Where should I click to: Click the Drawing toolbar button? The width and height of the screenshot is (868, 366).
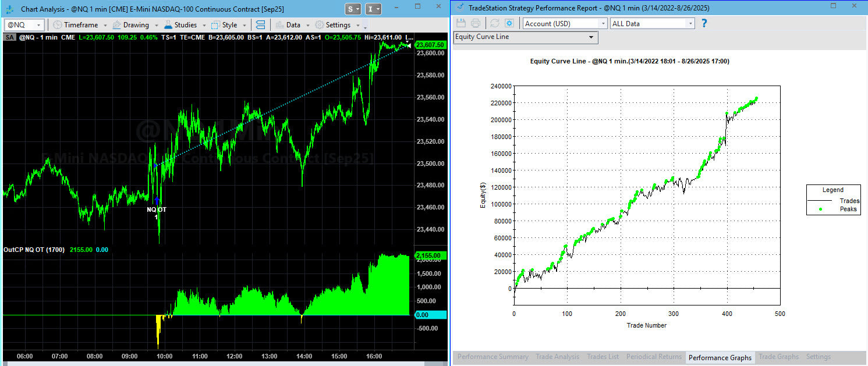coord(130,25)
